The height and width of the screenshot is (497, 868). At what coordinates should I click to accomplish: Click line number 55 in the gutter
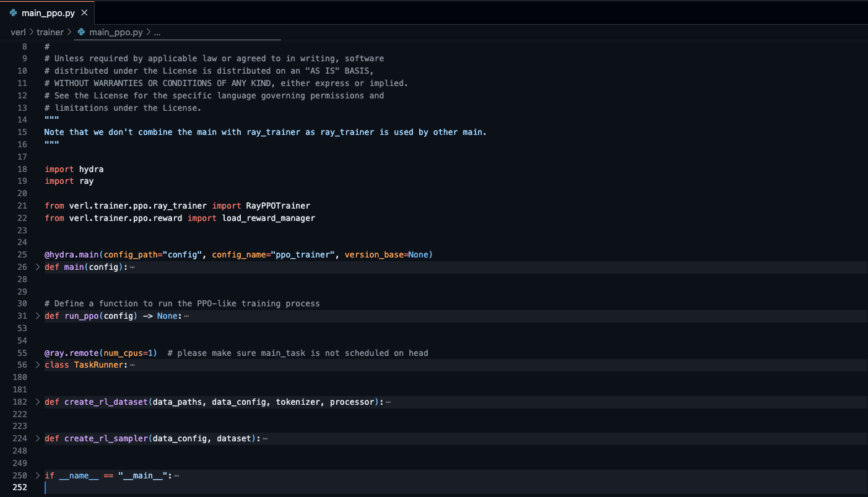pyautogui.click(x=22, y=353)
